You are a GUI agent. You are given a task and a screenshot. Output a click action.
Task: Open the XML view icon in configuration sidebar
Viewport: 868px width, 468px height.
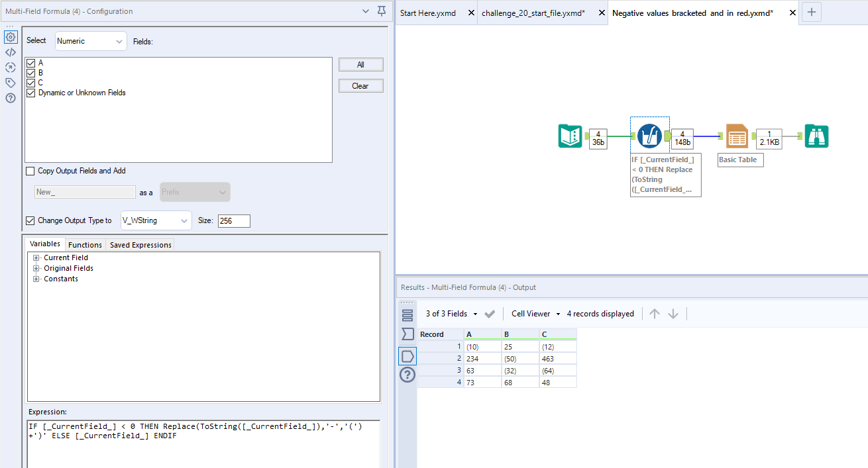[x=11, y=52]
